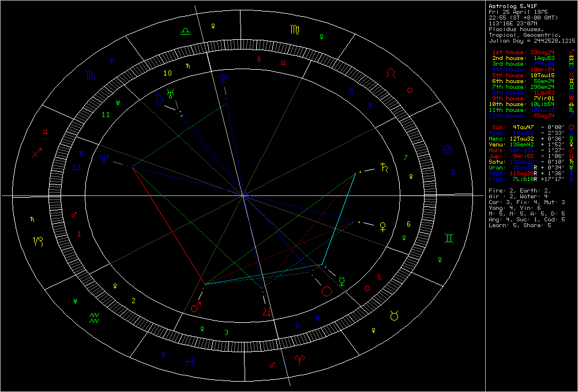
Task: Click the red Leo sign glyph
Action: click(391, 73)
